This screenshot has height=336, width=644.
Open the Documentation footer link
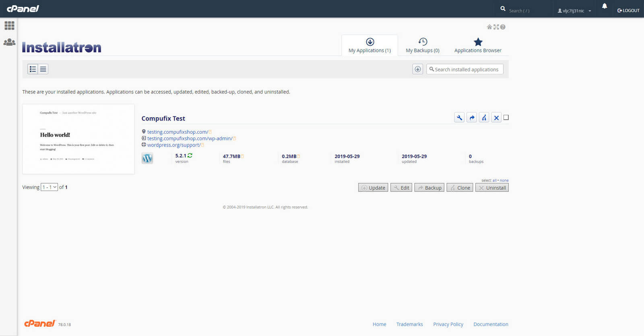[x=491, y=324]
